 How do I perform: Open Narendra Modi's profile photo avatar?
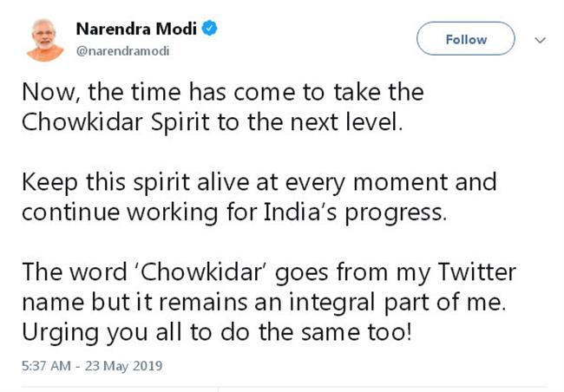[x=44, y=40]
